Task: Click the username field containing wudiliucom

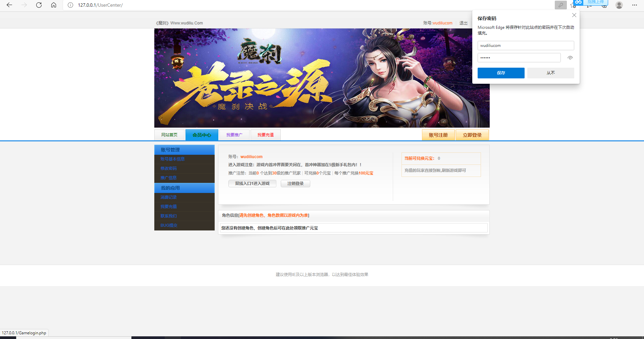Action: (526, 46)
